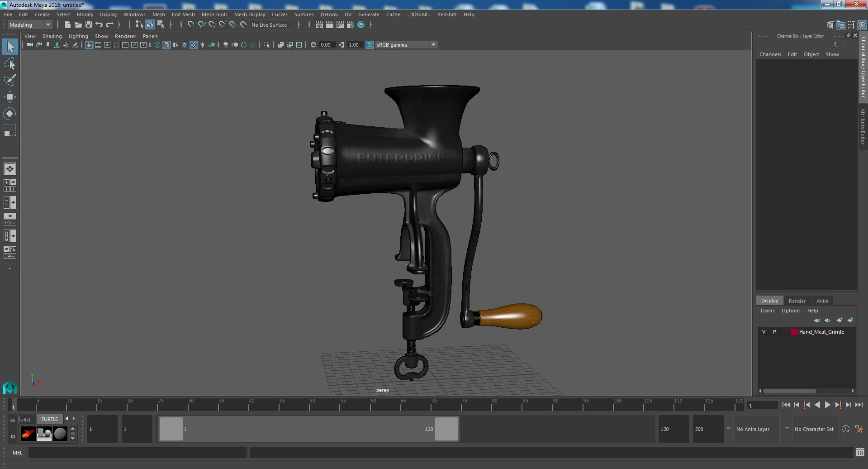
Task: Toggle layer visibility V for Hand_Meat_Grinde
Action: [x=764, y=332]
